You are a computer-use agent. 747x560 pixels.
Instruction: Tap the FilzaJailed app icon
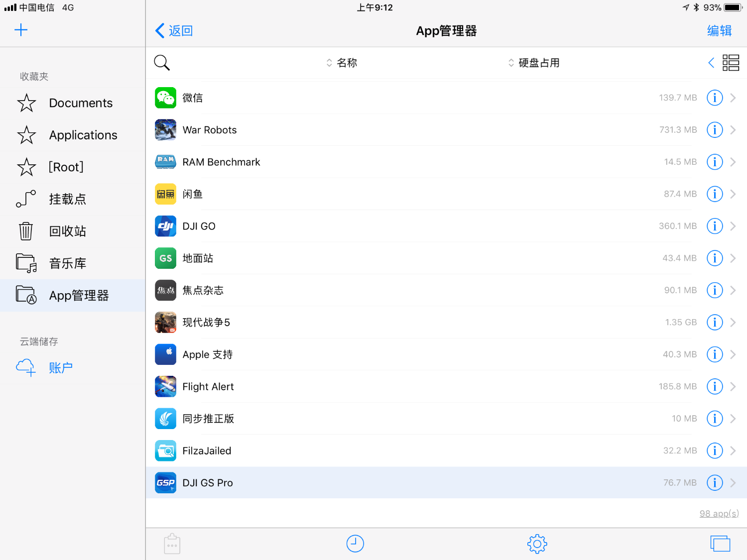pos(165,451)
